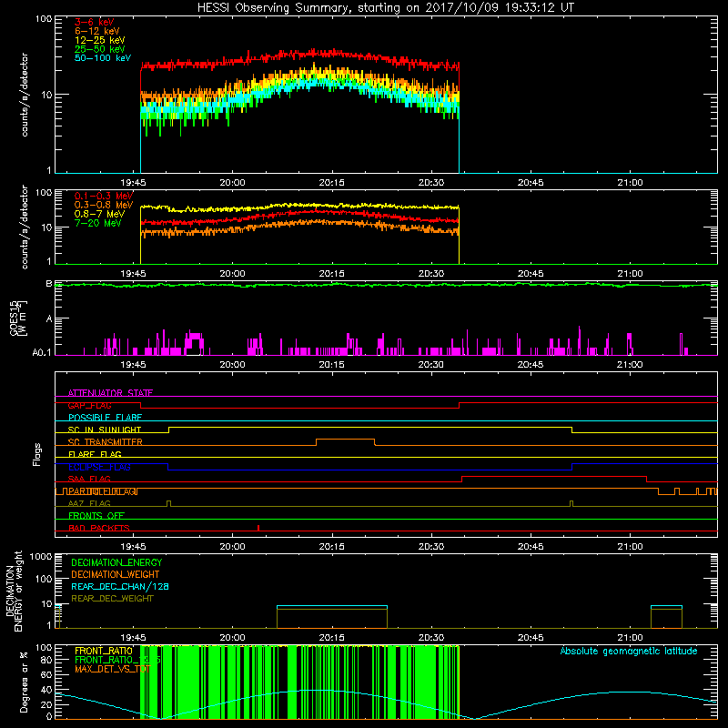
Task: Select the red '3-6 keV' legend label
Action: [x=95, y=22]
